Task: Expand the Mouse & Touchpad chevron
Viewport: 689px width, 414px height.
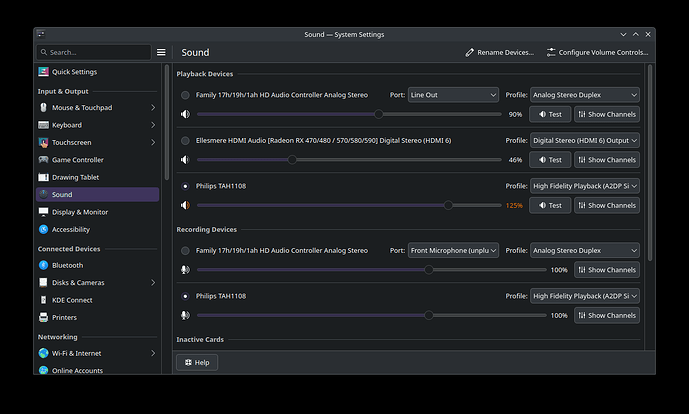Action: point(153,108)
